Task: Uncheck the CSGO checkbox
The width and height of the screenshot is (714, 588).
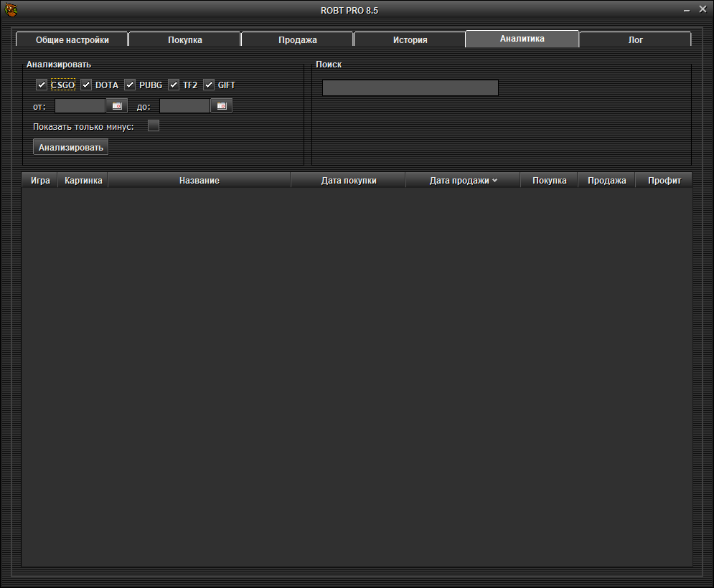Action: tap(42, 85)
